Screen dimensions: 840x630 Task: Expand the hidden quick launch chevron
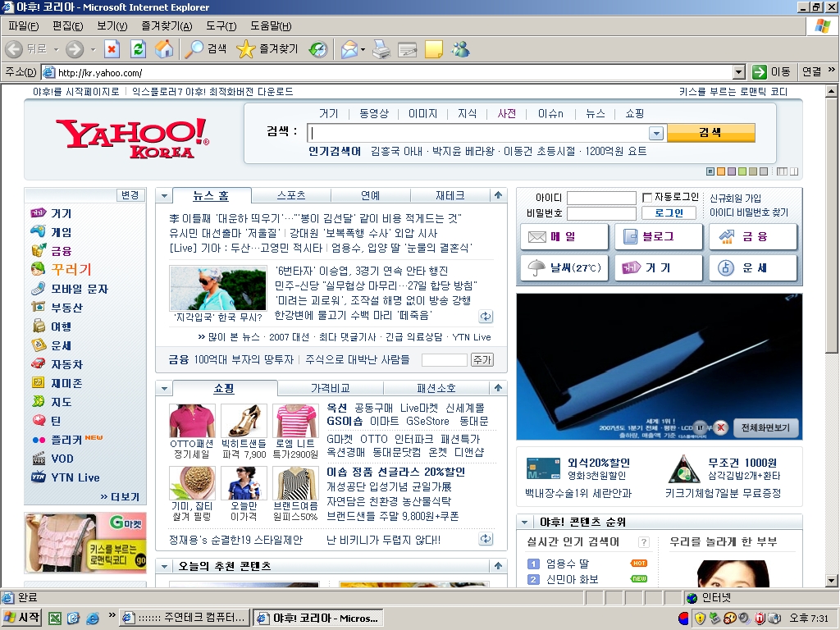[x=112, y=615]
